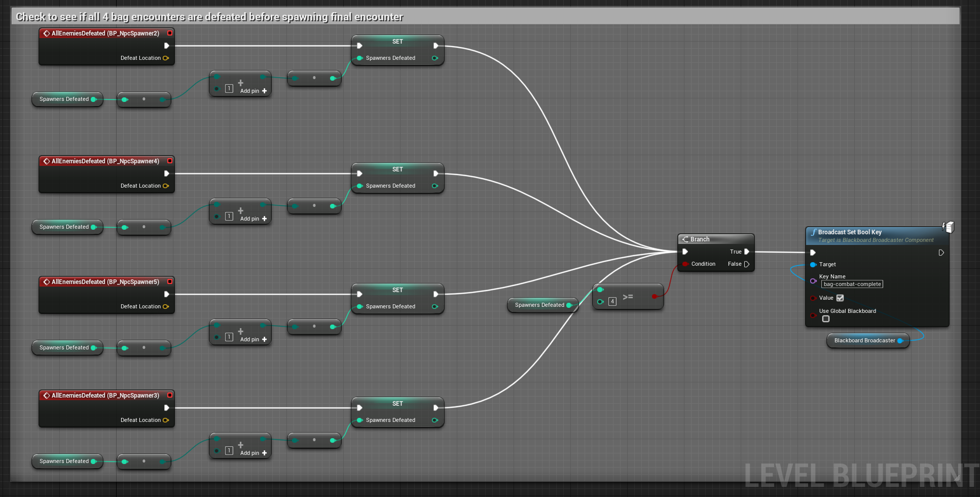Click the comment header about bag encounters

click(208, 17)
